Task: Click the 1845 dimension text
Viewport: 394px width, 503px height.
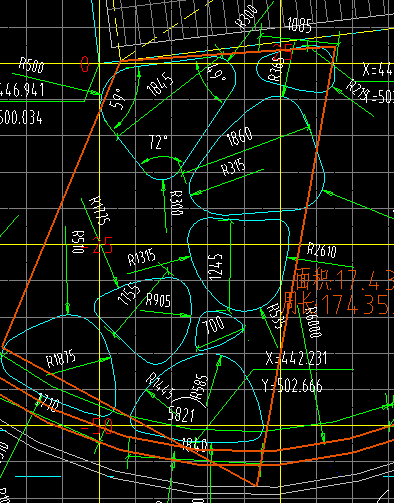Action: 161,85
